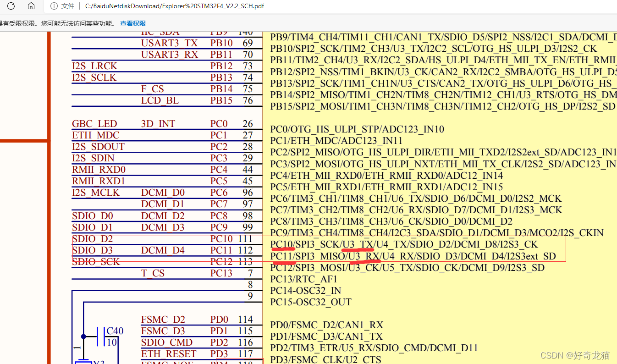Click the FSMC_D3 net label beside PD1
The height and width of the screenshot is (364, 617).
coord(163,331)
